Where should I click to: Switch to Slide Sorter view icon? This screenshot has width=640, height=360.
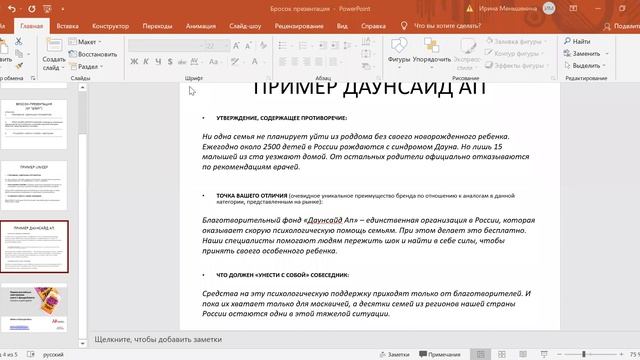(502, 354)
